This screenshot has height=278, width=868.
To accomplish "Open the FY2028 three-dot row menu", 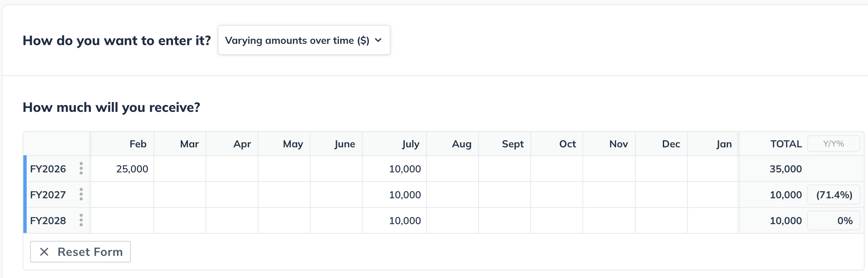I will coord(81,220).
